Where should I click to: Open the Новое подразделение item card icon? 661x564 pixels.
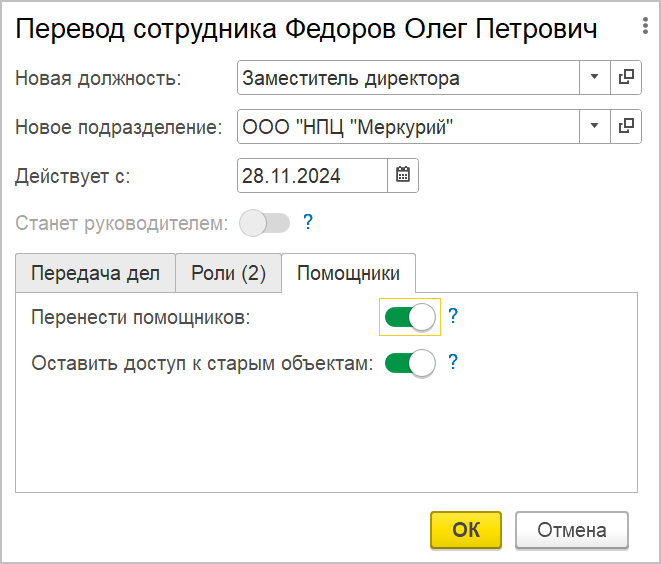627,126
